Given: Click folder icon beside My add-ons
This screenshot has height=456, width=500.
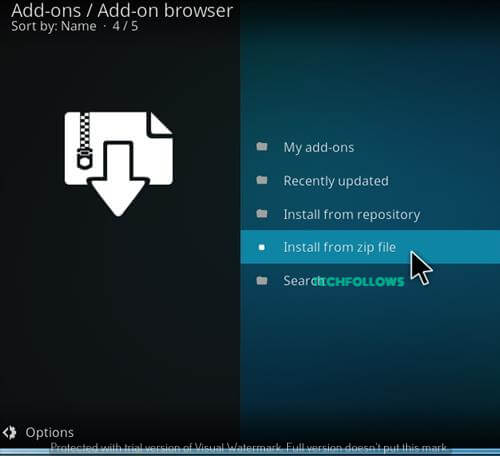Looking at the screenshot, I should point(262,147).
